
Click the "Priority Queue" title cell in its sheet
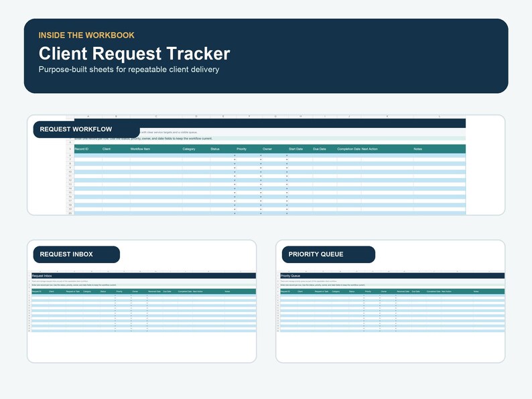(x=290, y=276)
